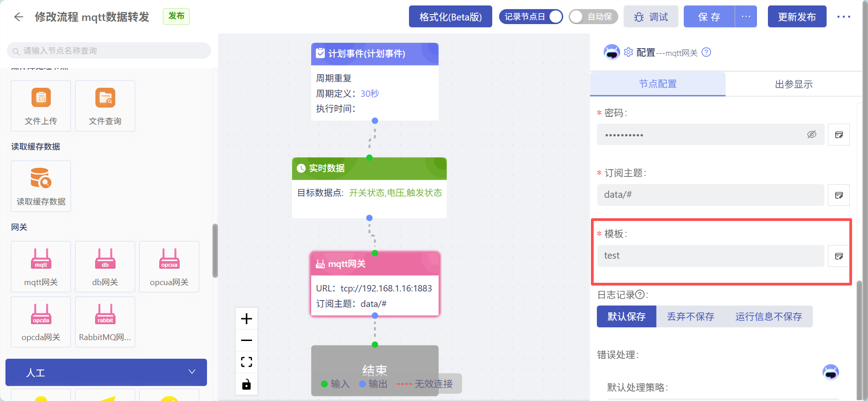Click the tcp://192.168.1.16:1883 URL text
The height and width of the screenshot is (401, 868).
pos(386,288)
